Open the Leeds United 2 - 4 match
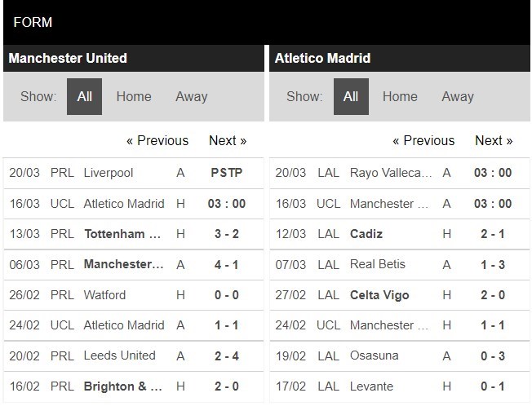532x415 pixels. point(134,356)
